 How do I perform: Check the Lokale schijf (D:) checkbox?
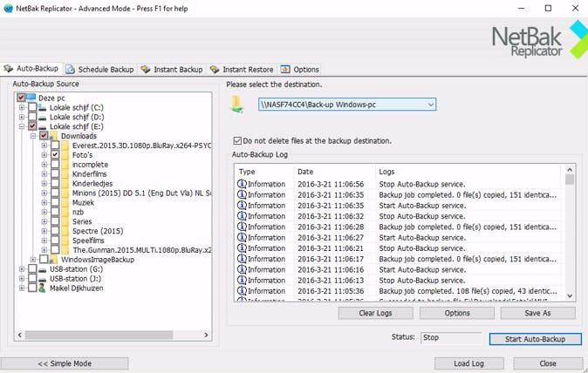click(x=32, y=117)
